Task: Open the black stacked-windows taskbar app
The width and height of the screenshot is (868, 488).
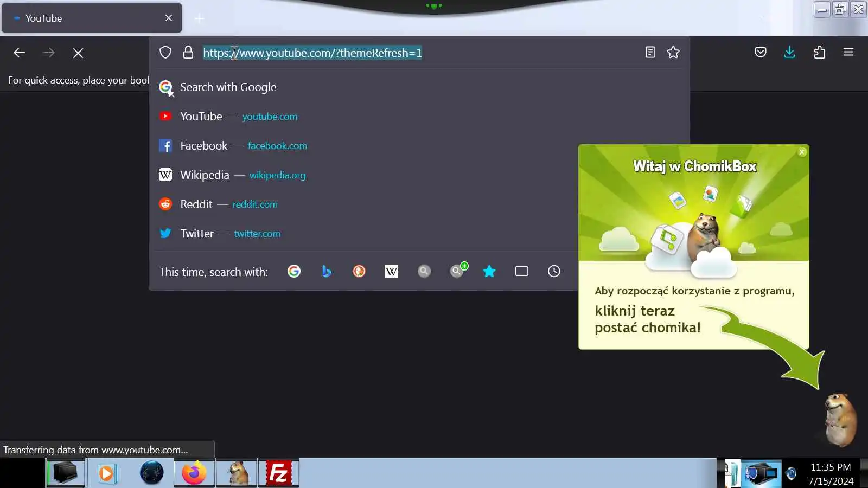Action: (65, 473)
